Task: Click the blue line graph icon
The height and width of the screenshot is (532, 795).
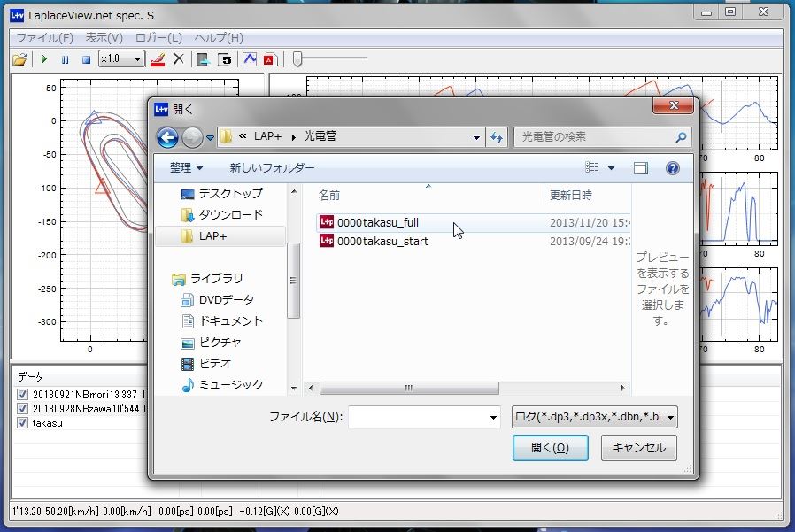Action: click(250, 59)
